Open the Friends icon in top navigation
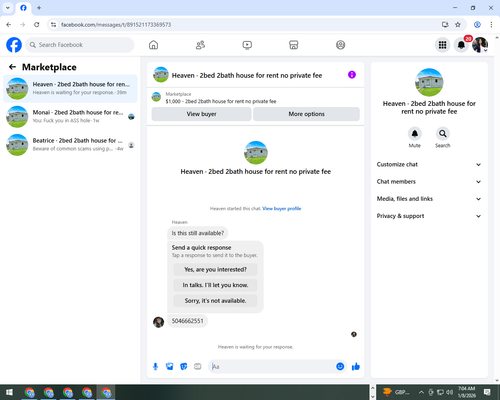The width and height of the screenshot is (500, 400). pyautogui.click(x=200, y=45)
